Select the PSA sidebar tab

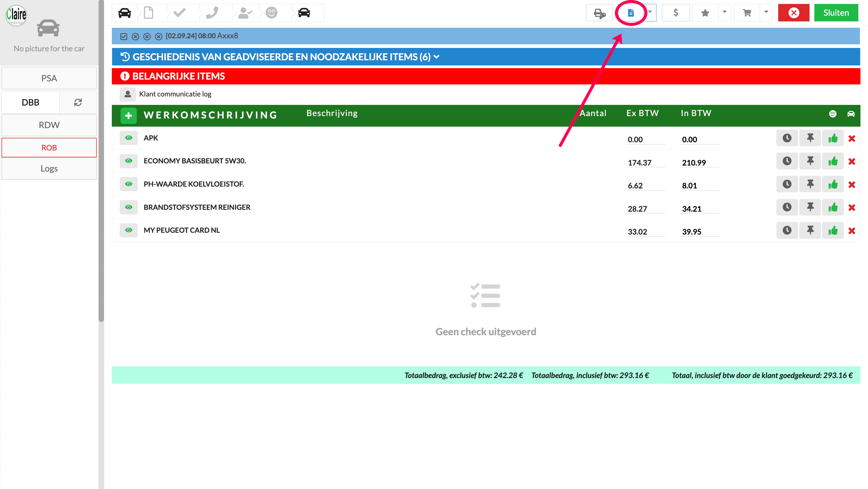coord(49,78)
